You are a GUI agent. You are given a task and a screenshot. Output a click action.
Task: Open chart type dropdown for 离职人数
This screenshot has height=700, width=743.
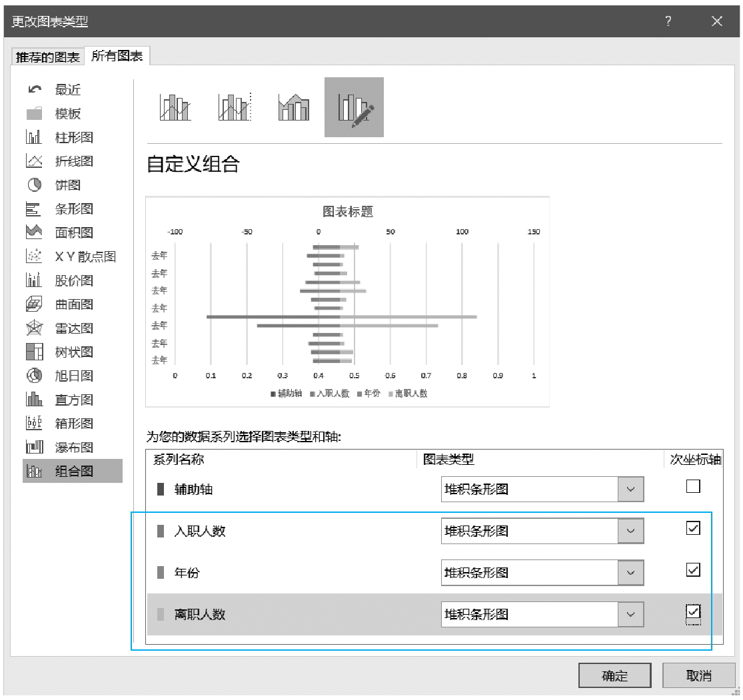[630, 614]
